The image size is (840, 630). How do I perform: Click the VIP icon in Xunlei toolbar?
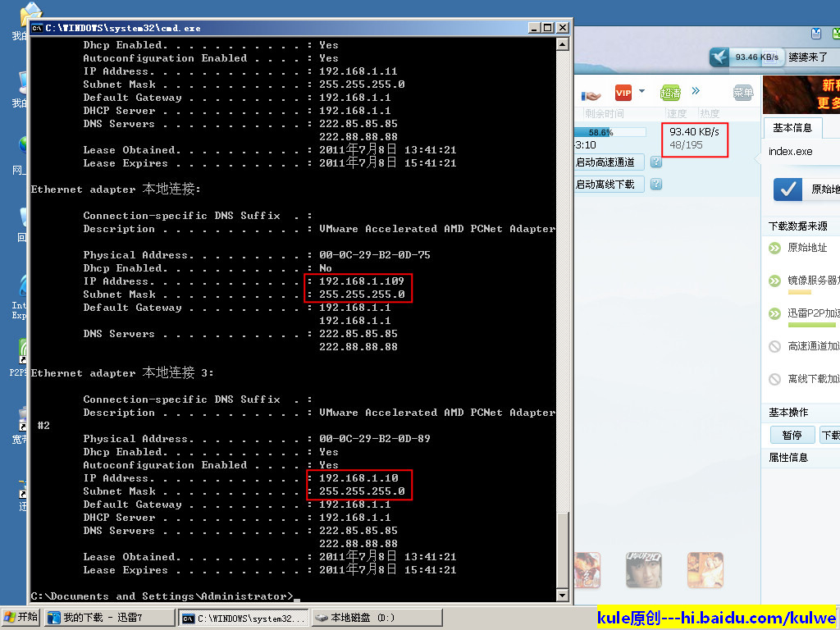[x=623, y=92]
